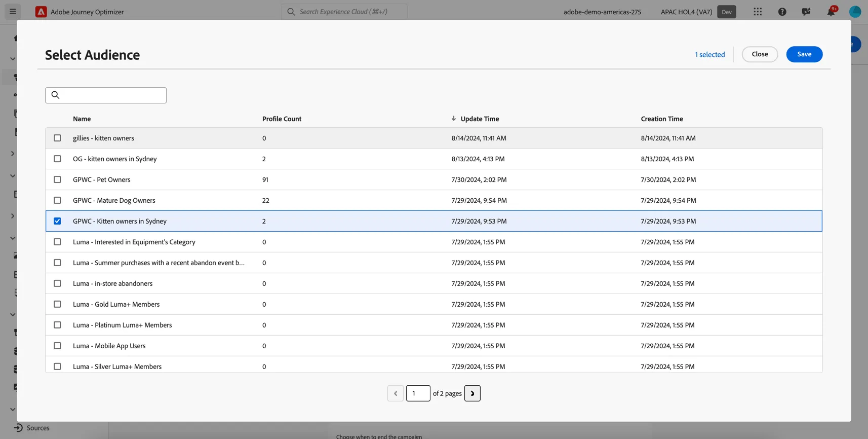Check the gillies - kitten owners checkbox
This screenshot has width=868, height=439.
coord(57,138)
